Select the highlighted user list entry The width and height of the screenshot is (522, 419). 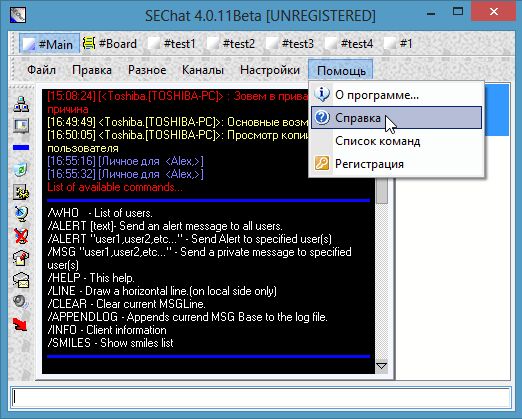point(497,110)
